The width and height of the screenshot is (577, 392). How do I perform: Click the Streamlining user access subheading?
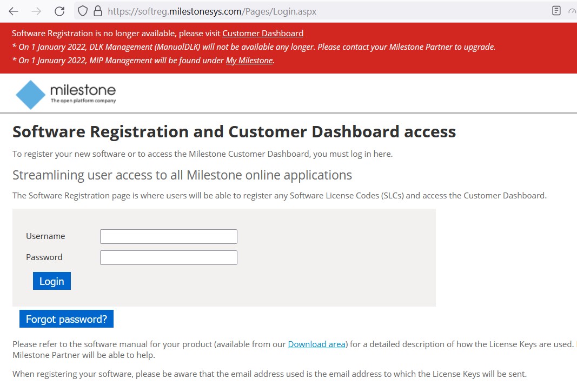click(x=182, y=175)
